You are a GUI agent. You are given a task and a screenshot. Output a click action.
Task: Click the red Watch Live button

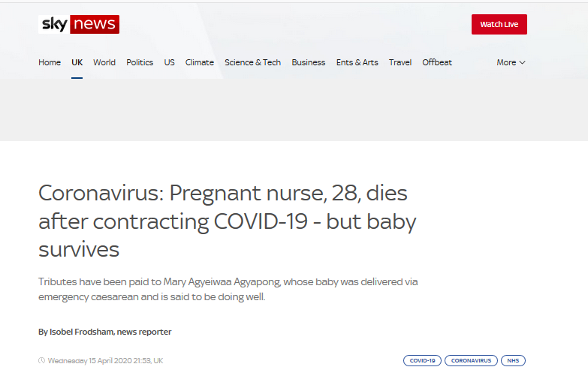[x=499, y=24]
